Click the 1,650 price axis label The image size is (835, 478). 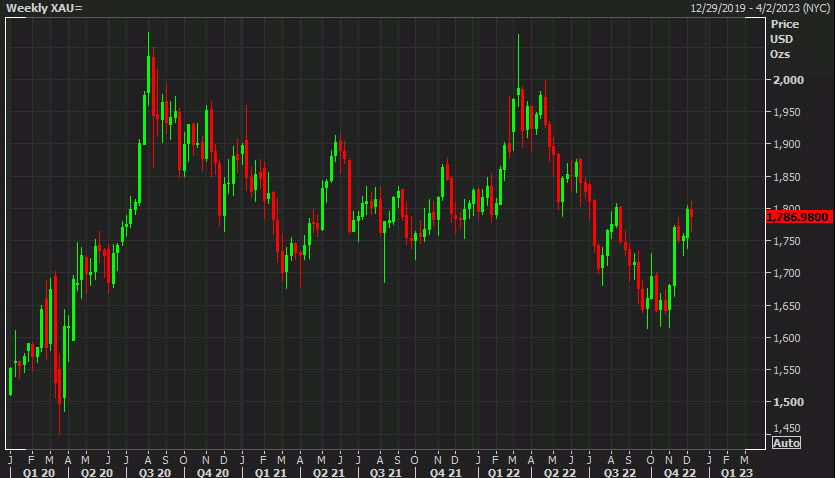[787, 306]
